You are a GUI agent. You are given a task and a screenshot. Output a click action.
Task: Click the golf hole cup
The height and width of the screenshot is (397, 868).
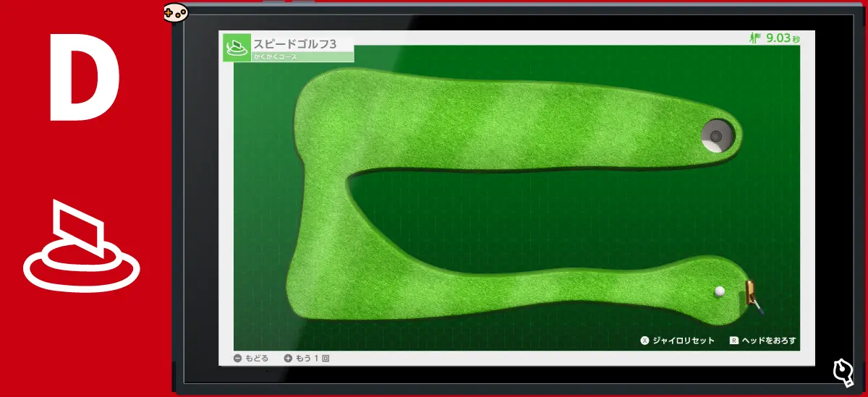pos(717,135)
